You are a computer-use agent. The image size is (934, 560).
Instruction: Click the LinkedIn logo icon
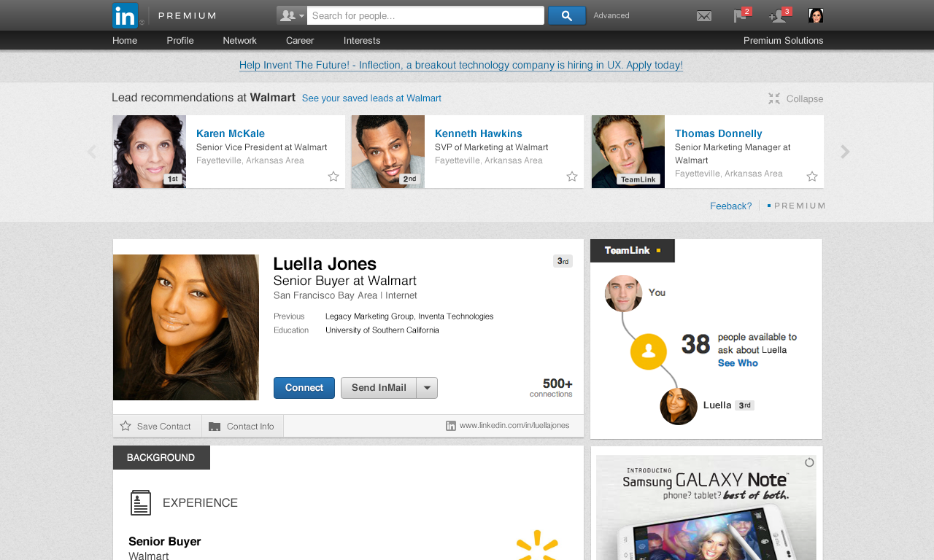(125, 15)
